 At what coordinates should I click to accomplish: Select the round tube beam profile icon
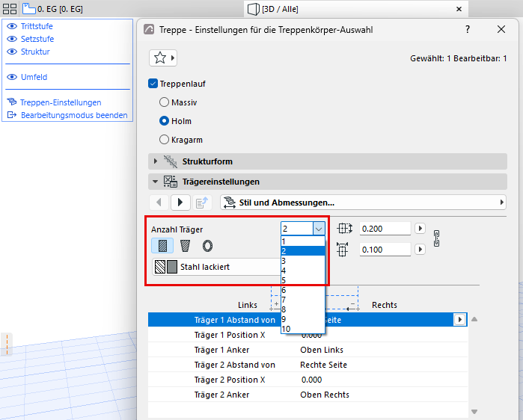pos(207,246)
